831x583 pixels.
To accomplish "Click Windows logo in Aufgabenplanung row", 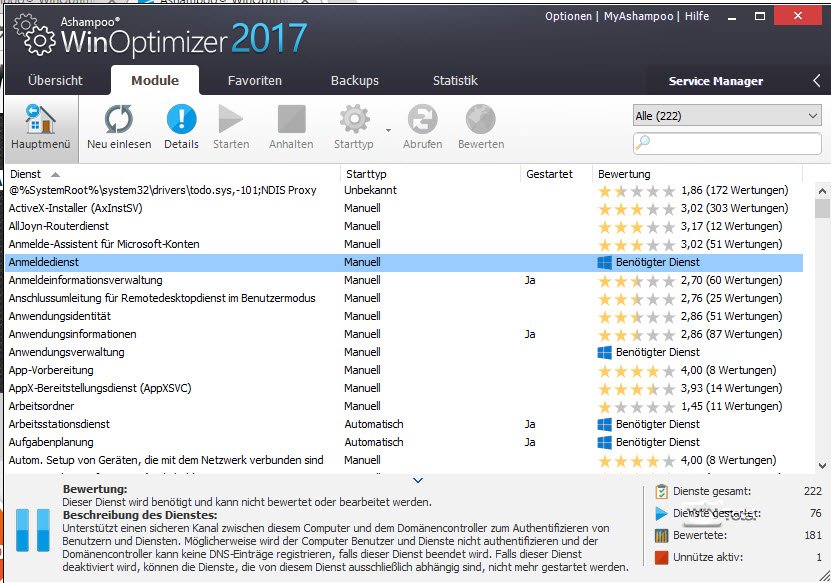I will 604,443.
